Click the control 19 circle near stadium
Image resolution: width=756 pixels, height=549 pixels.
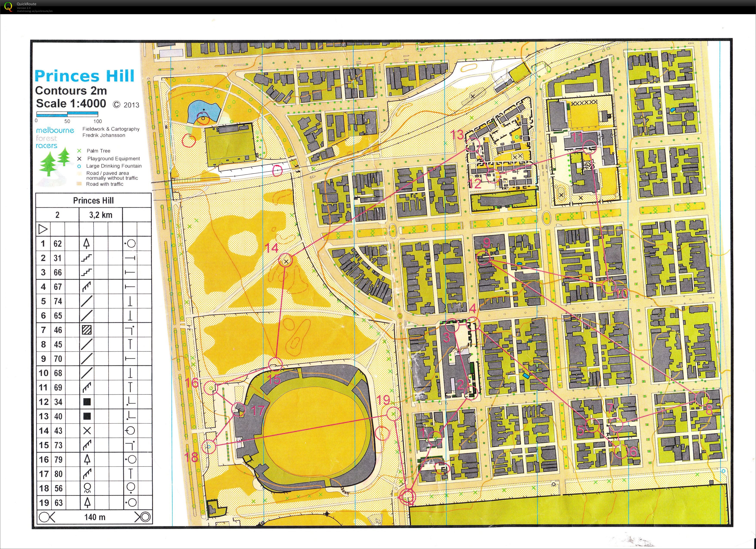tap(394, 414)
